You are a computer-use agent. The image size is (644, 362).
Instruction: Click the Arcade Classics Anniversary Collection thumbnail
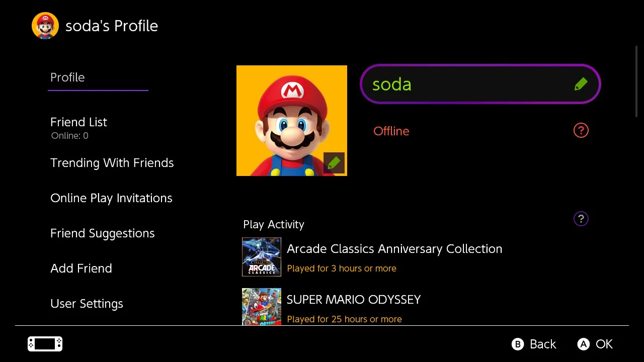(x=262, y=257)
